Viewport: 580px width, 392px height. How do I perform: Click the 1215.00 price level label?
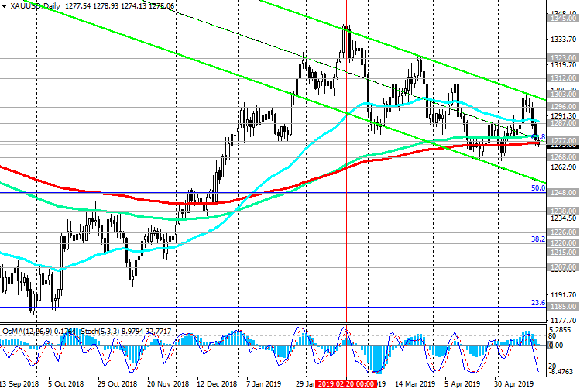(x=563, y=253)
